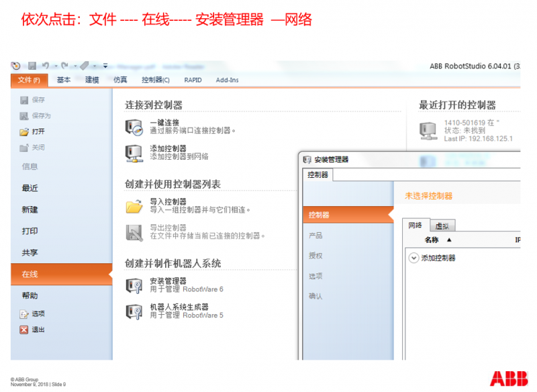Click the Redo arrow in quick access toolbar
The image size is (537, 392).
[64, 65]
